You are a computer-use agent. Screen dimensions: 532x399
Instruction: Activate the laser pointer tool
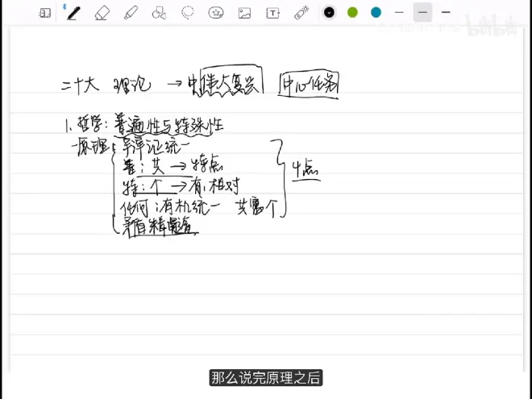coord(301,13)
